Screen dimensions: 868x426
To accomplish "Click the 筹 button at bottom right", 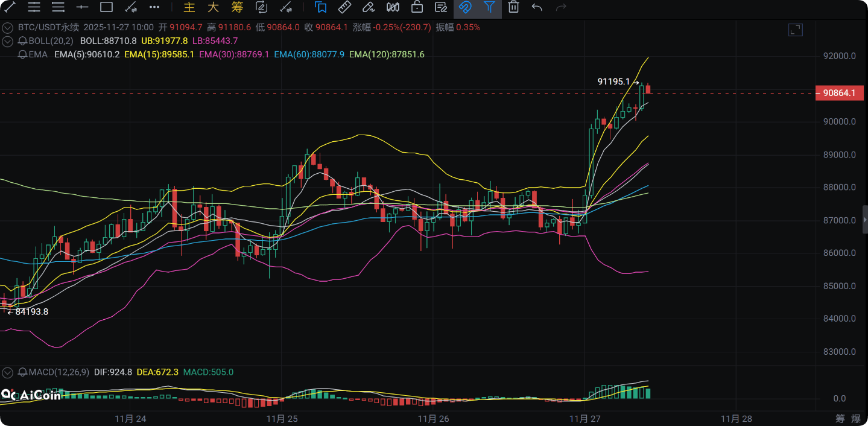I will tap(840, 418).
